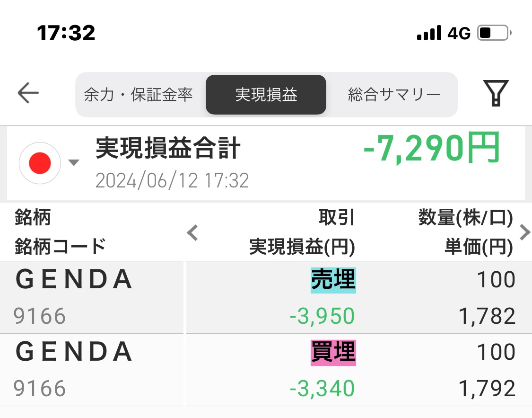Tap the Japan flag market icon
This screenshot has width=532, height=418.
pyautogui.click(x=40, y=163)
